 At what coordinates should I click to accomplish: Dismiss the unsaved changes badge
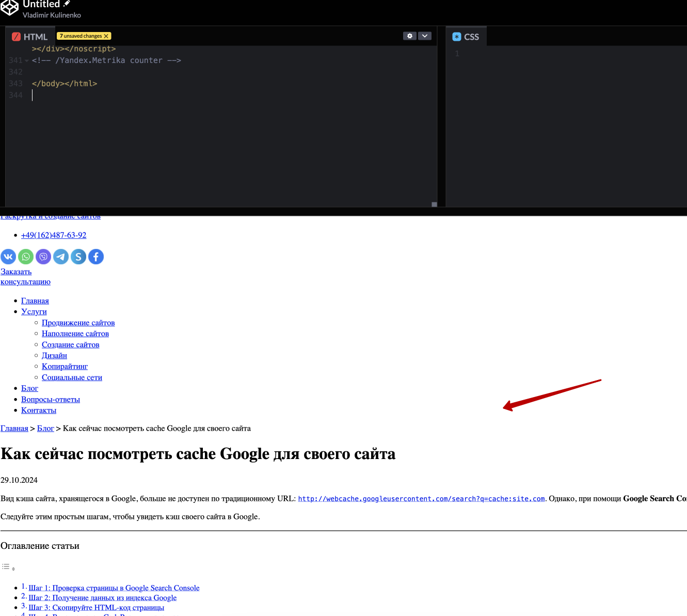coord(106,36)
